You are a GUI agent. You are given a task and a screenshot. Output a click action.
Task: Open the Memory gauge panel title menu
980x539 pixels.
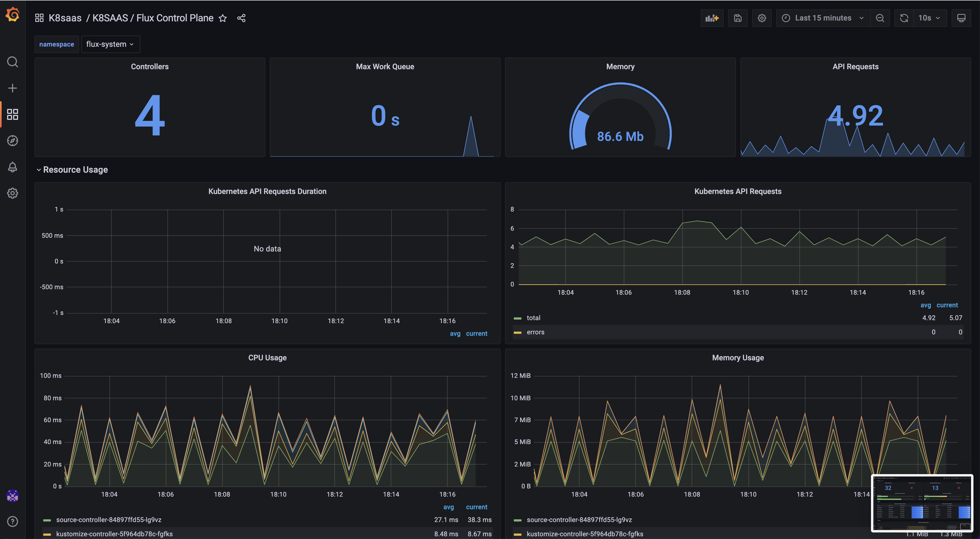[x=620, y=66]
